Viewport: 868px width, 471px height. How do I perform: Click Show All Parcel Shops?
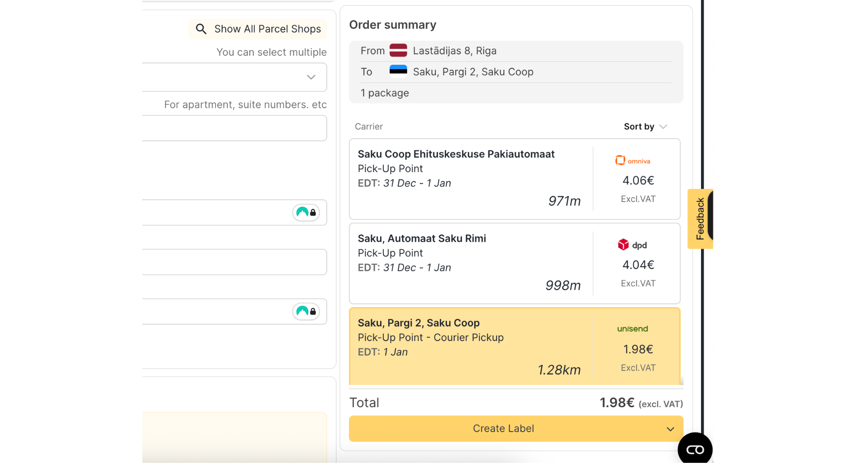pyautogui.click(x=267, y=29)
